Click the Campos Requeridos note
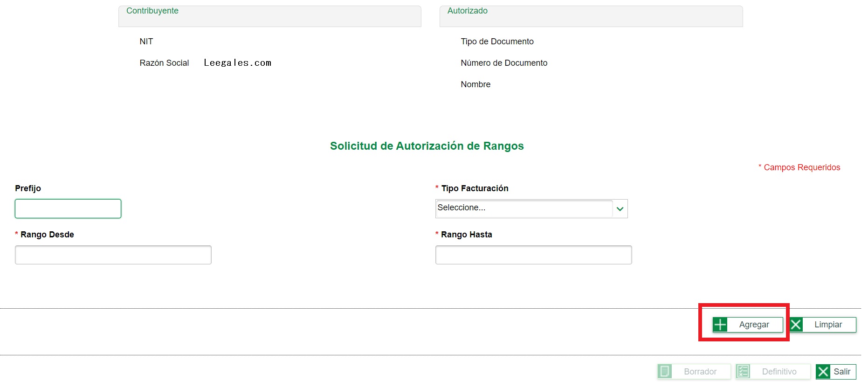868x388 pixels. (x=799, y=167)
